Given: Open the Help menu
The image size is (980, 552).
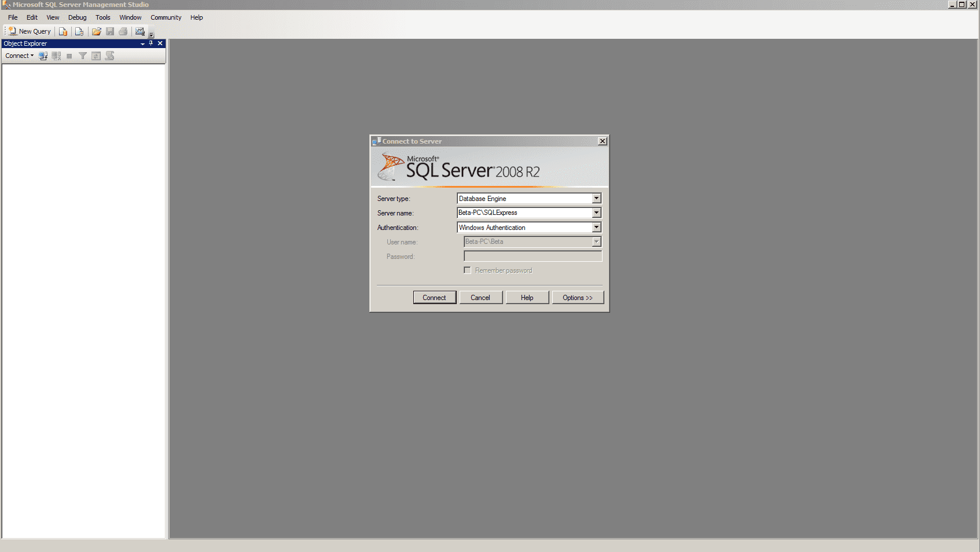Looking at the screenshot, I should coord(197,17).
